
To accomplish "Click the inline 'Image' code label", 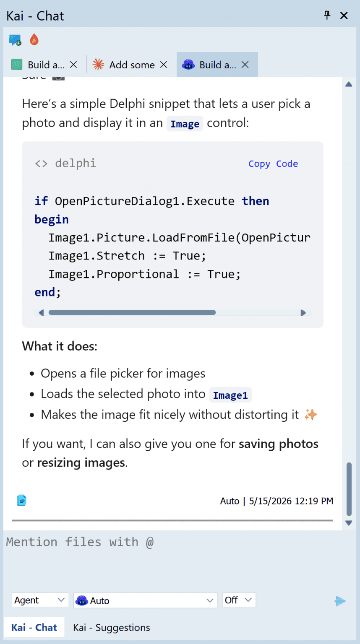I will point(185,124).
